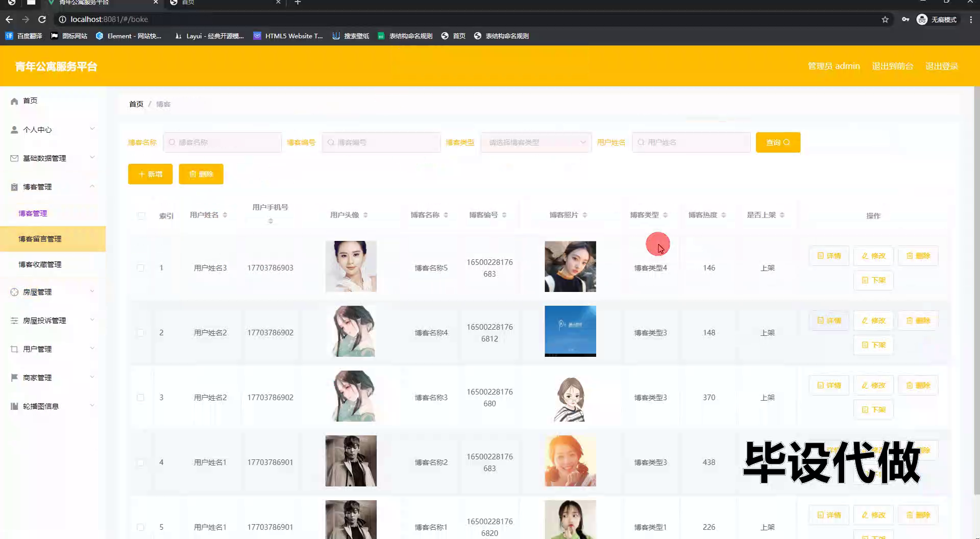
Task: Check the row 4 checkbox
Action: click(x=140, y=462)
